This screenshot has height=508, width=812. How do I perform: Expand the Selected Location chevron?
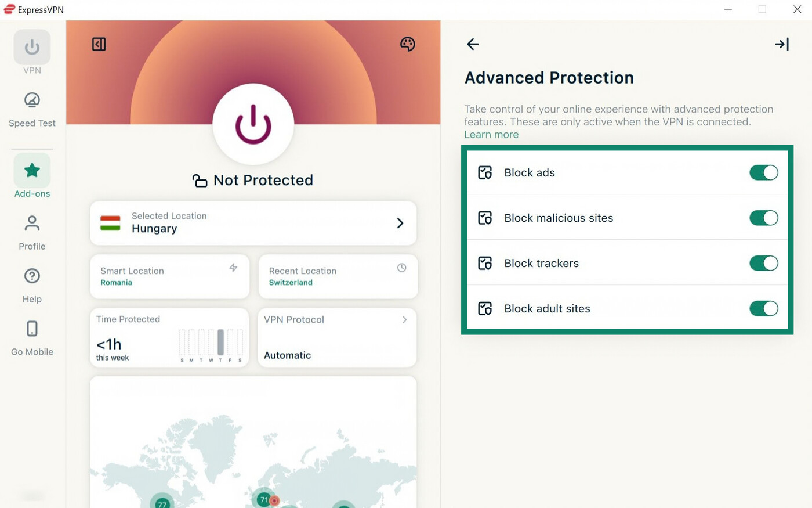(400, 223)
